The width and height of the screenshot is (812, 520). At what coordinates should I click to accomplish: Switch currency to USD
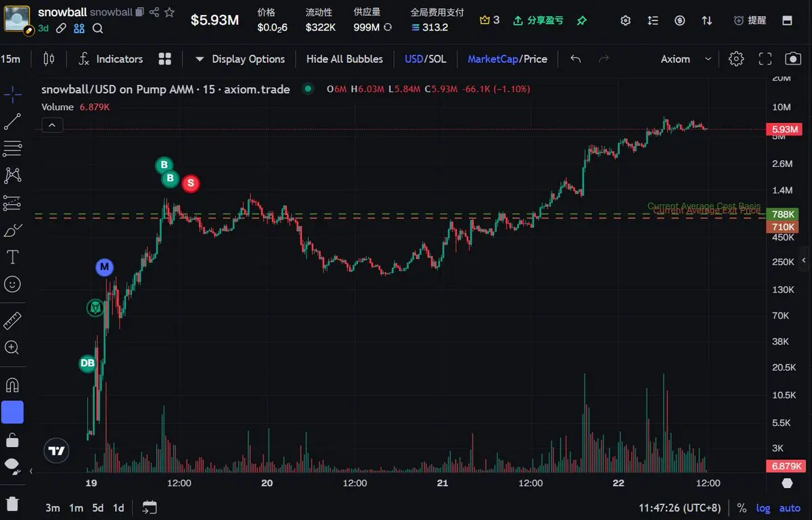click(x=413, y=59)
